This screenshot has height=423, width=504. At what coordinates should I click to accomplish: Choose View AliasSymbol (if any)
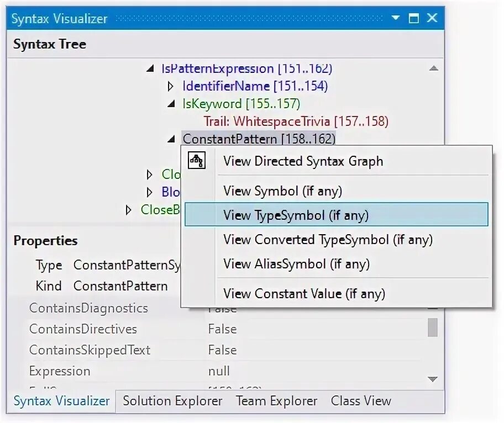337,264
